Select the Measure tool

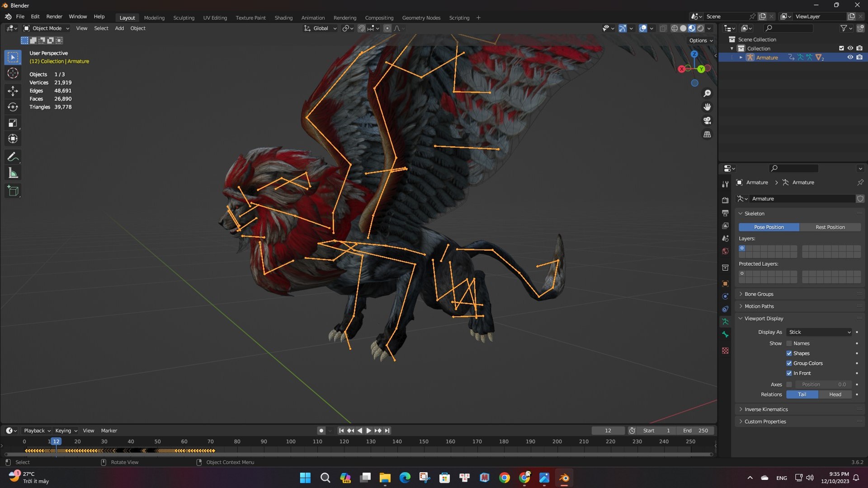[x=13, y=173]
